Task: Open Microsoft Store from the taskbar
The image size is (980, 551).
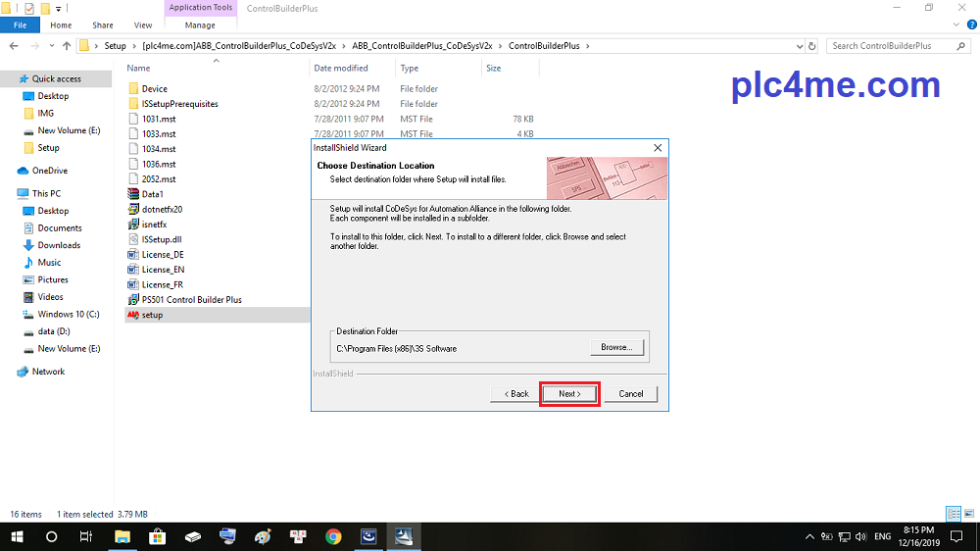Action: coord(157,536)
